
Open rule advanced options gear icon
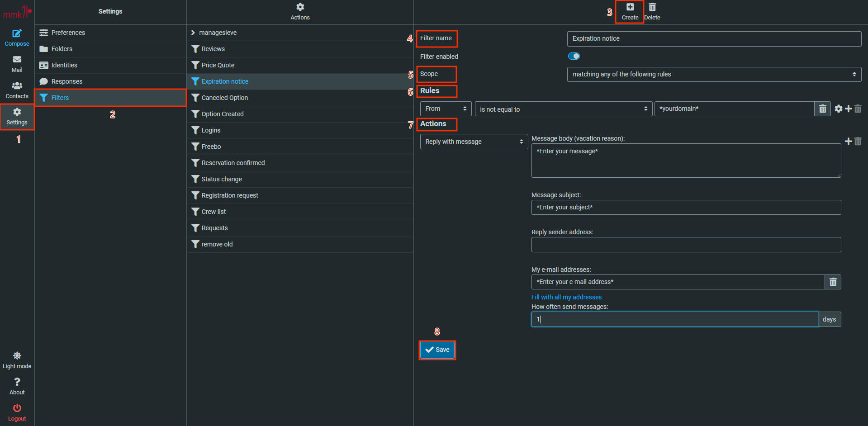click(838, 109)
